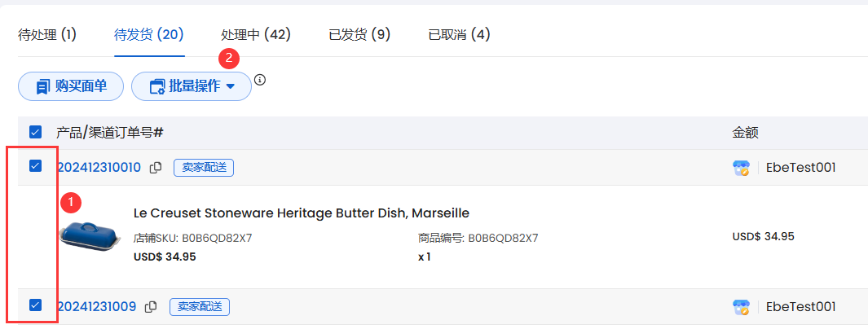The height and width of the screenshot is (329, 868).
Task: Go to the 已发货 (9) tab
Action: [359, 35]
